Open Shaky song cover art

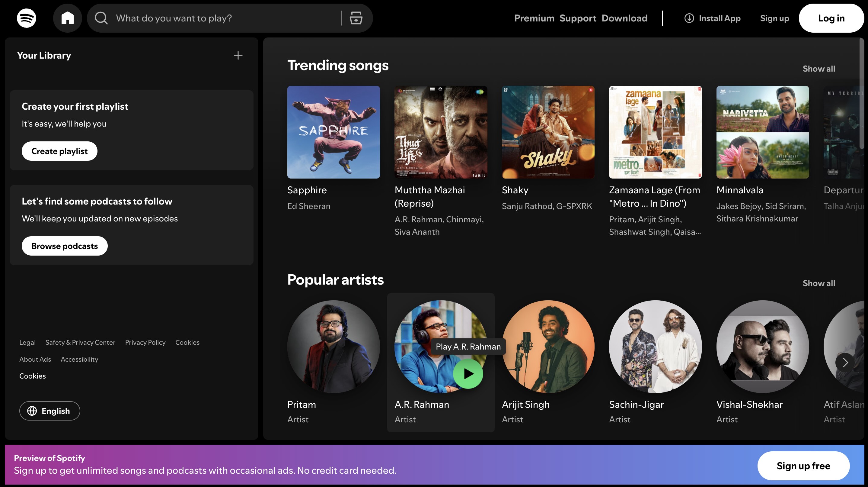548,132
